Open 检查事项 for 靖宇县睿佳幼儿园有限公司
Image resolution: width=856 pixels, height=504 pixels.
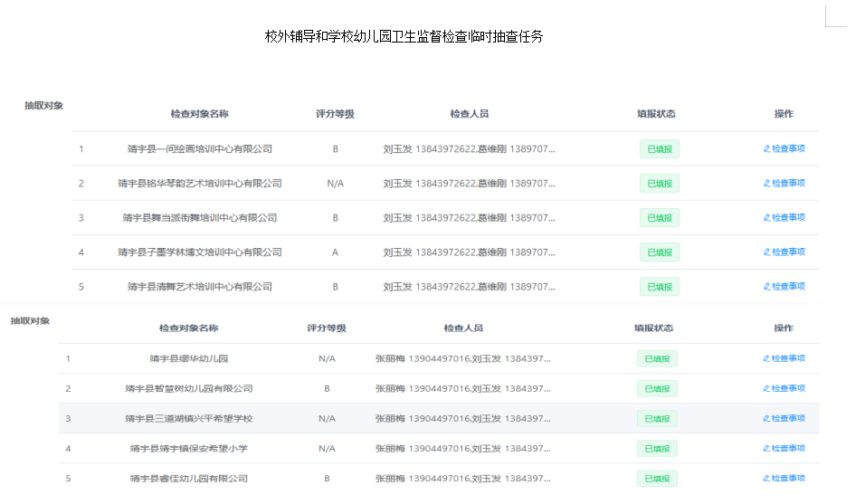[x=784, y=479]
